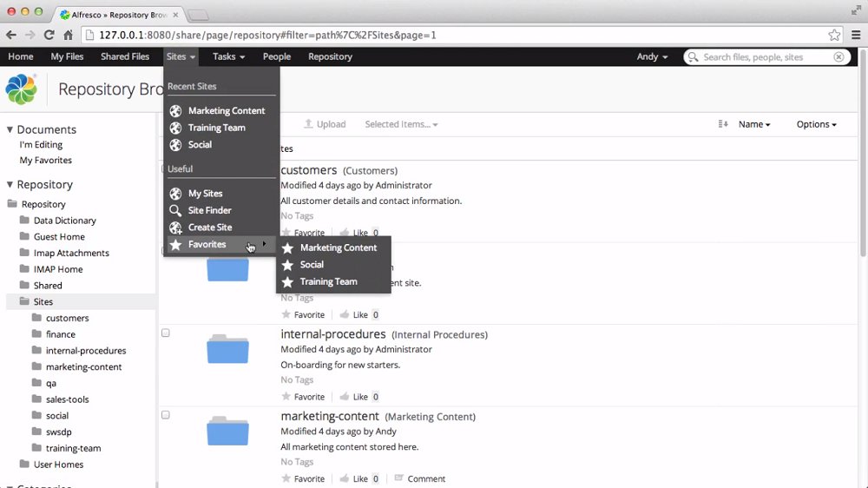The image size is (868, 488).
Task: Click globe icon next to Recent Training Team
Action: [x=175, y=128]
